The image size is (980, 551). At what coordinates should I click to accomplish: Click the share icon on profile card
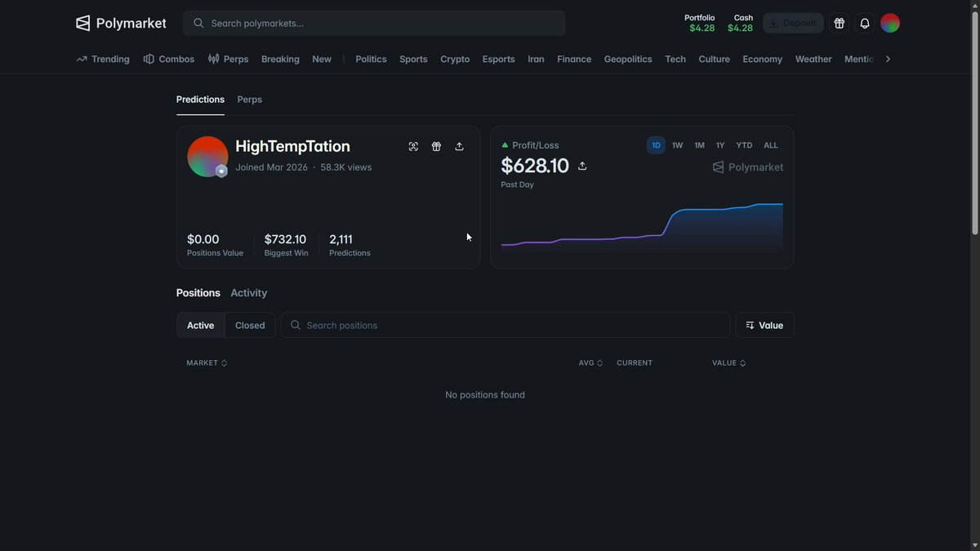459,146
